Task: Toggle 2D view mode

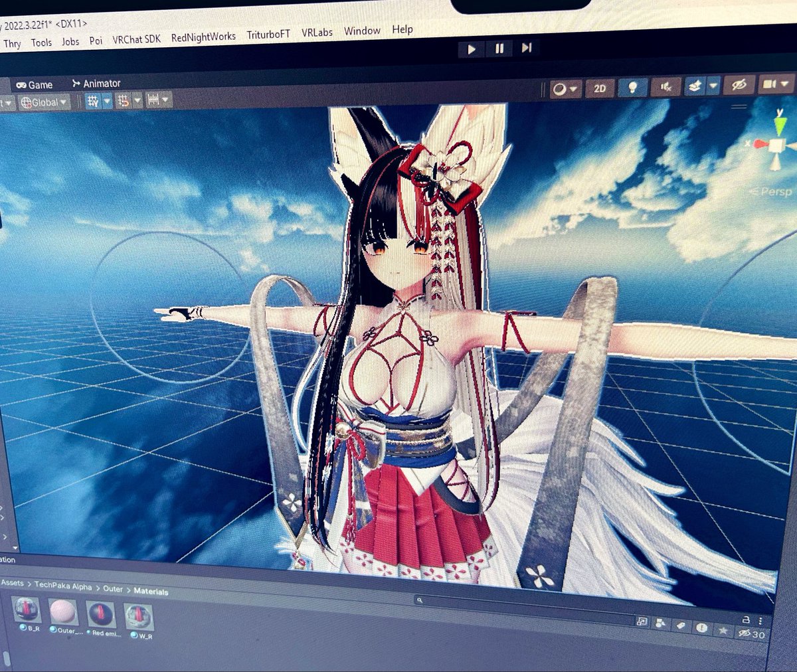Action: (x=600, y=88)
